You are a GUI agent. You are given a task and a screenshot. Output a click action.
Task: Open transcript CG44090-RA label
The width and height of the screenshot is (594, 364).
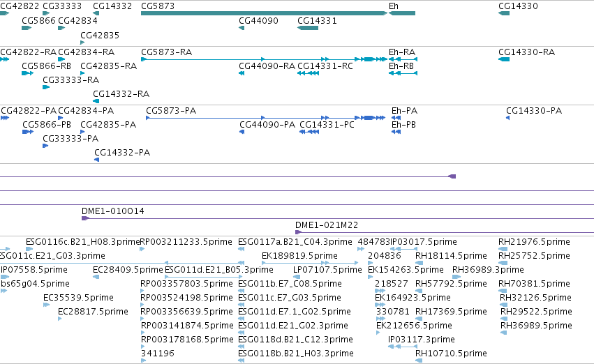click(267, 66)
